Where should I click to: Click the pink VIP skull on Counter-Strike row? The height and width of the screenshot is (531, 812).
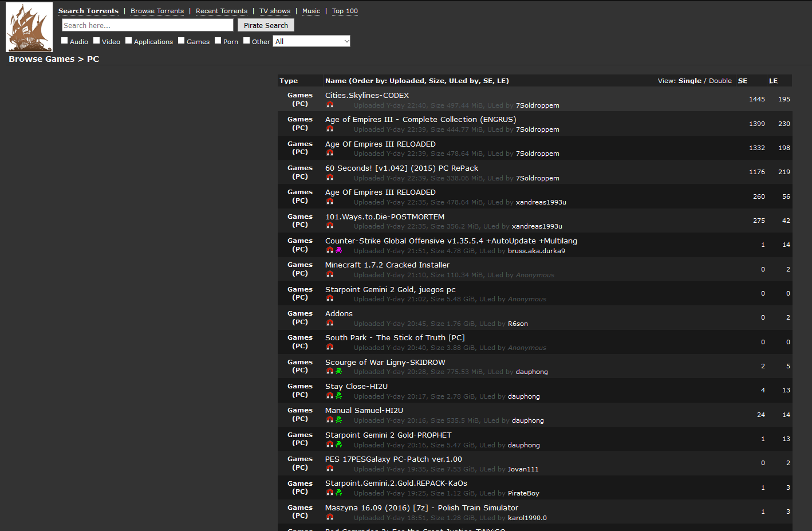339,250
